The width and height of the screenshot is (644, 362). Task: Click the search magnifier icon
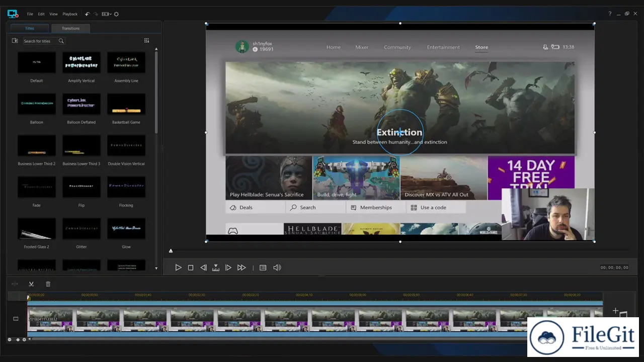click(x=61, y=41)
